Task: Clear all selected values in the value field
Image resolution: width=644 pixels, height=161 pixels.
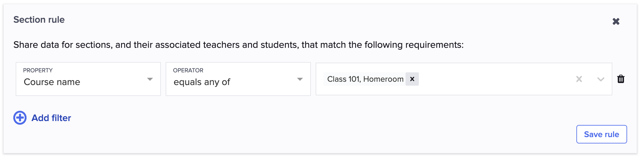Action: (x=579, y=79)
